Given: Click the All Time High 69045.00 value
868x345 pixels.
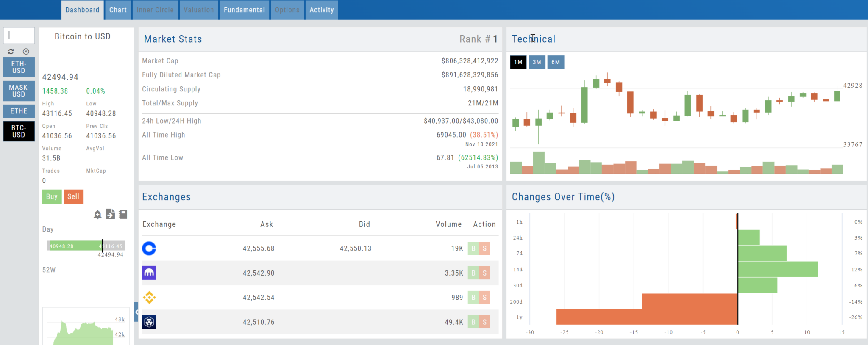Looking at the screenshot, I should (x=451, y=135).
